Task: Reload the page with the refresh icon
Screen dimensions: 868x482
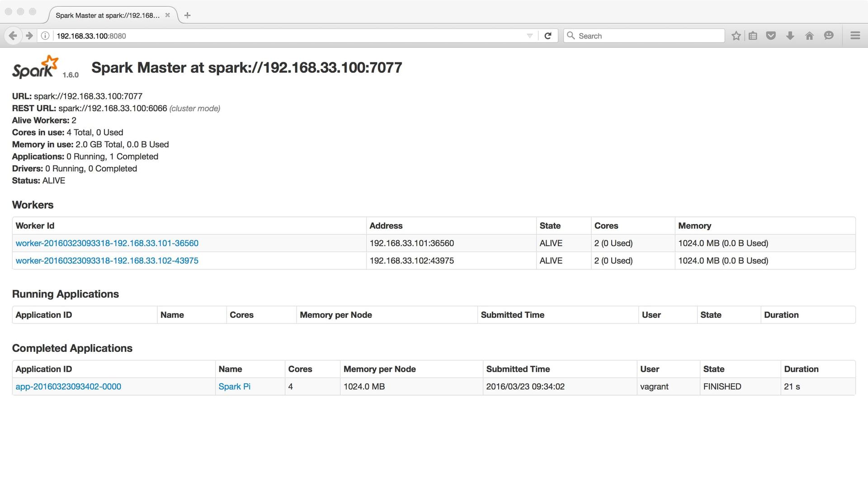Action: point(547,36)
